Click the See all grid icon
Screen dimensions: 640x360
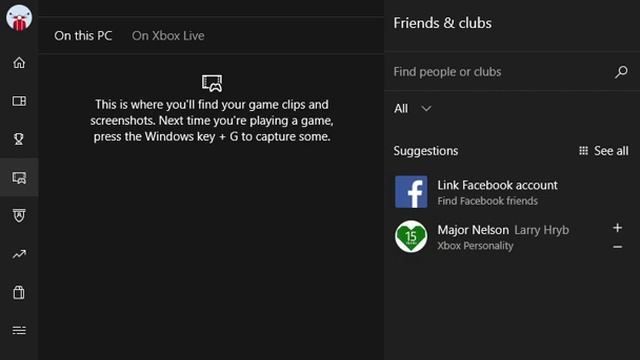pos(583,151)
